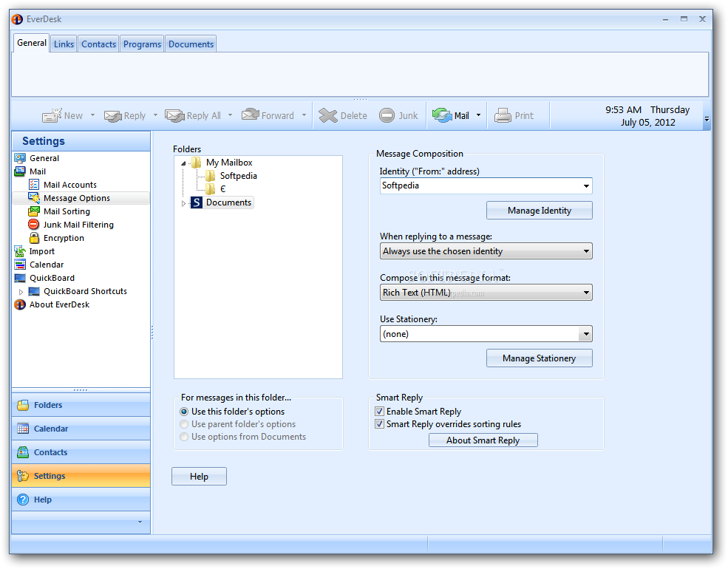Select the General tab at top

pos(32,43)
